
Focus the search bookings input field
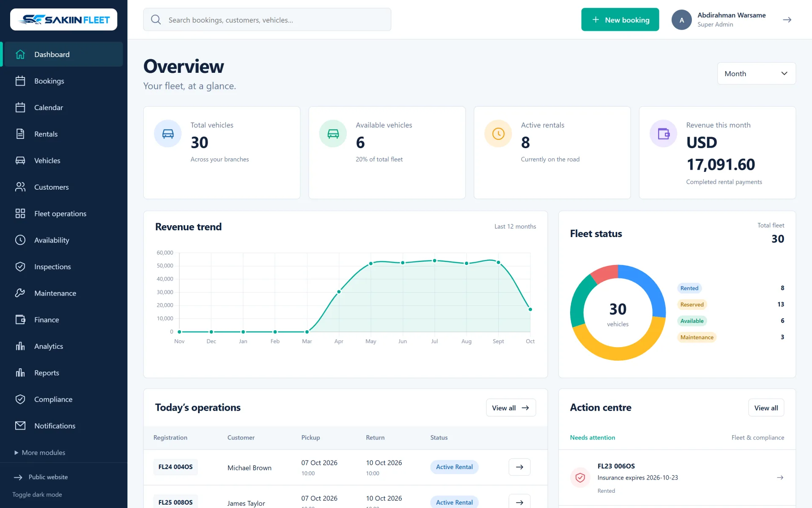(x=267, y=19)
